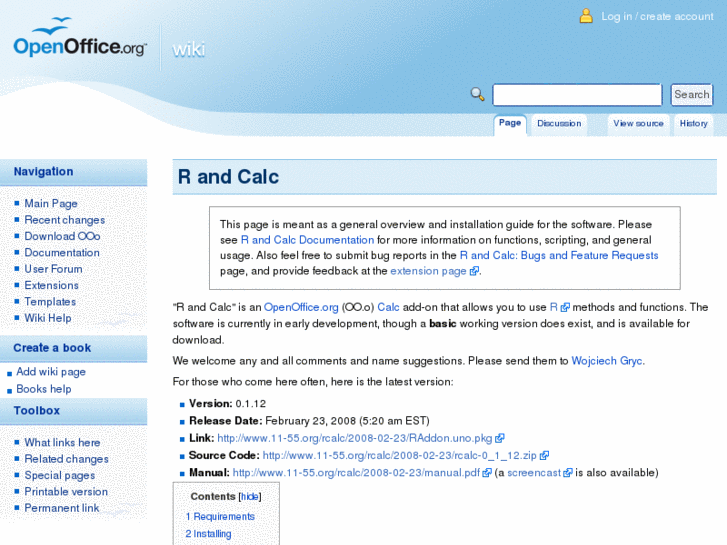
Task: Open Log in / create account
Action: click(x=657, y=16)
